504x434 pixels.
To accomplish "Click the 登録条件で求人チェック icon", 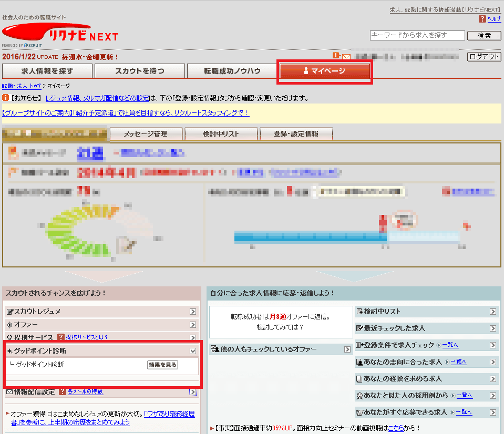I will coord(359,345).
